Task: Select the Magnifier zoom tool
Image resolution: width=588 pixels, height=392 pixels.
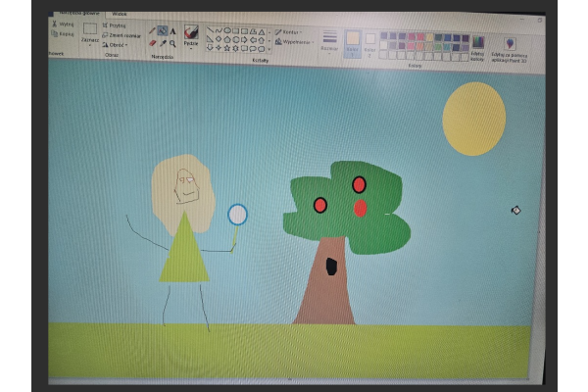Action: click(173, 42)
